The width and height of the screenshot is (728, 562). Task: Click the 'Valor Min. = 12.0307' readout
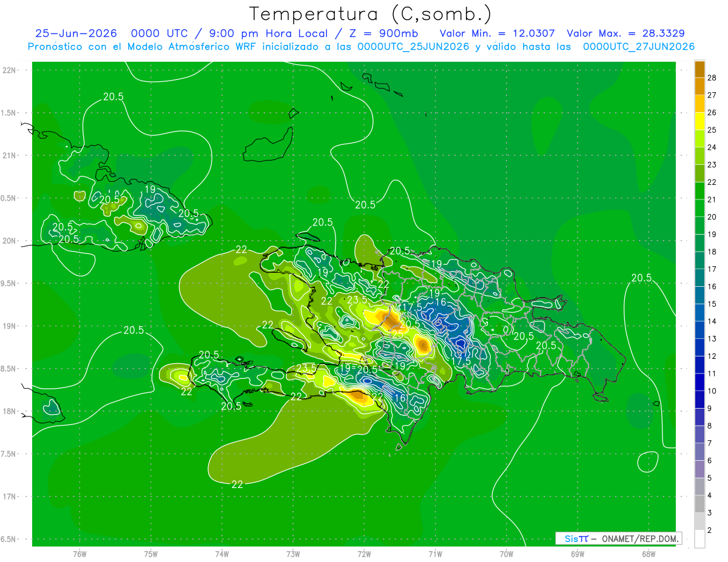pos(497,33)
